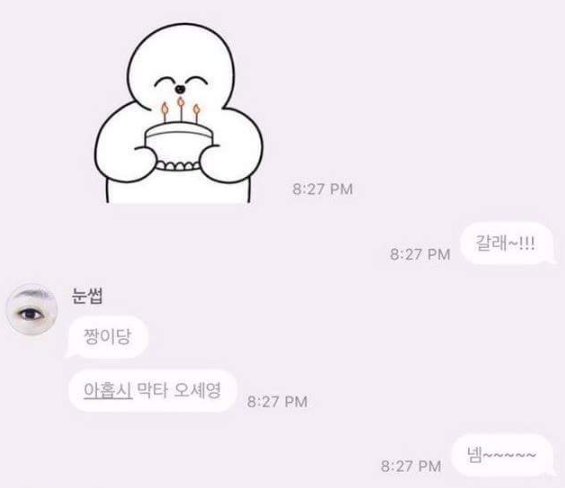
Task: Tap the pupil of the eye in the avatar
Action: tap(30, 314)
